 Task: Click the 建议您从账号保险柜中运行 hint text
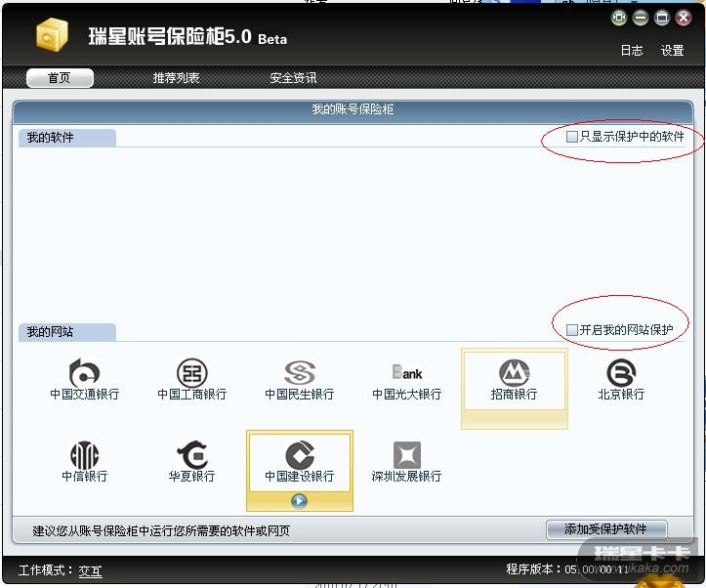tap(161, 530)
